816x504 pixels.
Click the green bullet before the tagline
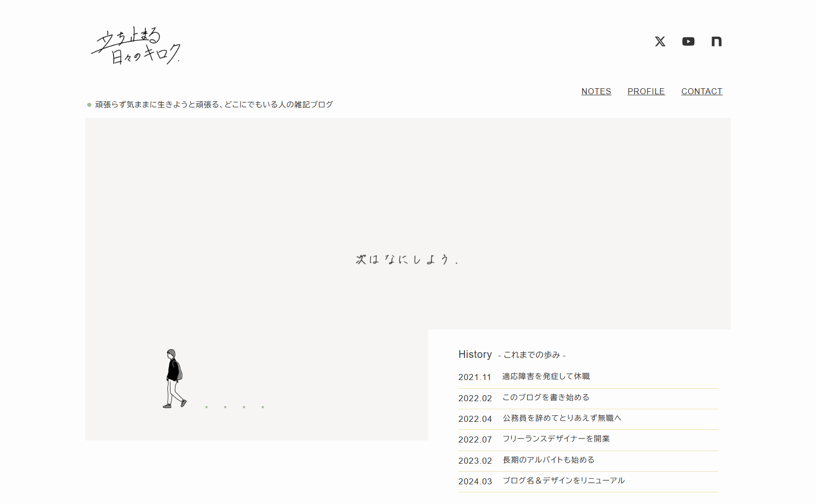click(x=89, y=105)
